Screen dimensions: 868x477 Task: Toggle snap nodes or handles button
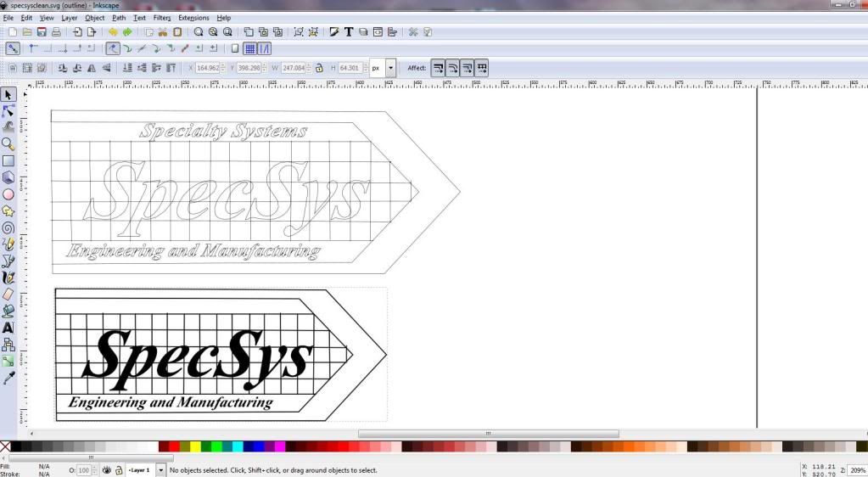pyautogui.click(x=113, y=48)
